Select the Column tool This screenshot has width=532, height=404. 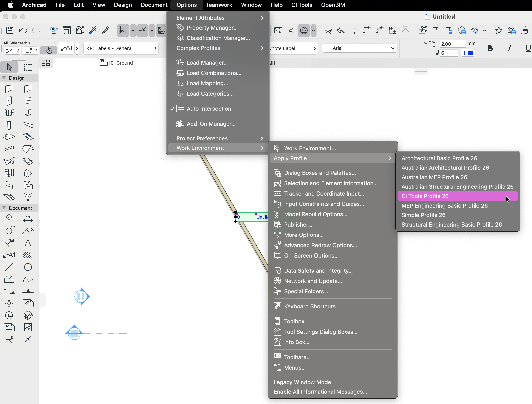(9, 125)
